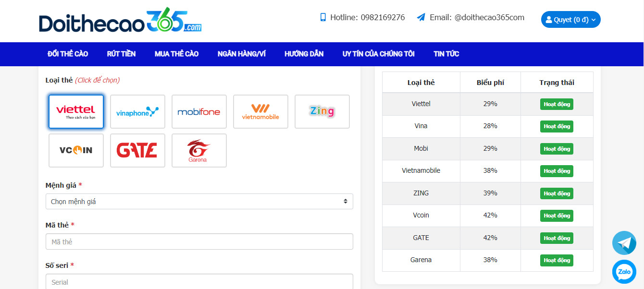This screenshot has height=289, width=644.
Task: Click the Mobi cell in fee table
Action: point(421,148)
